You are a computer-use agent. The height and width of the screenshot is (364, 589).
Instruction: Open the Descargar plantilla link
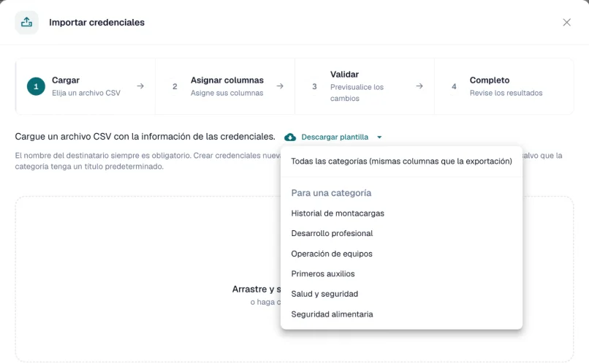[335, 137]
